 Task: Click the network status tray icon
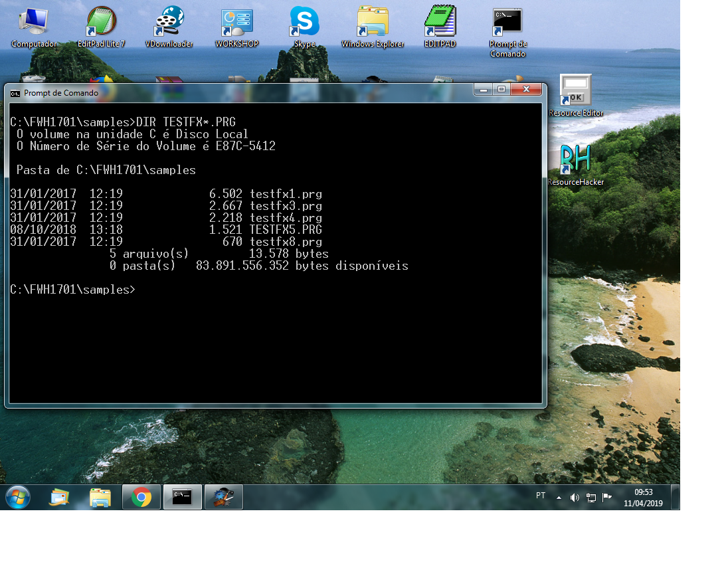[591, 497]
